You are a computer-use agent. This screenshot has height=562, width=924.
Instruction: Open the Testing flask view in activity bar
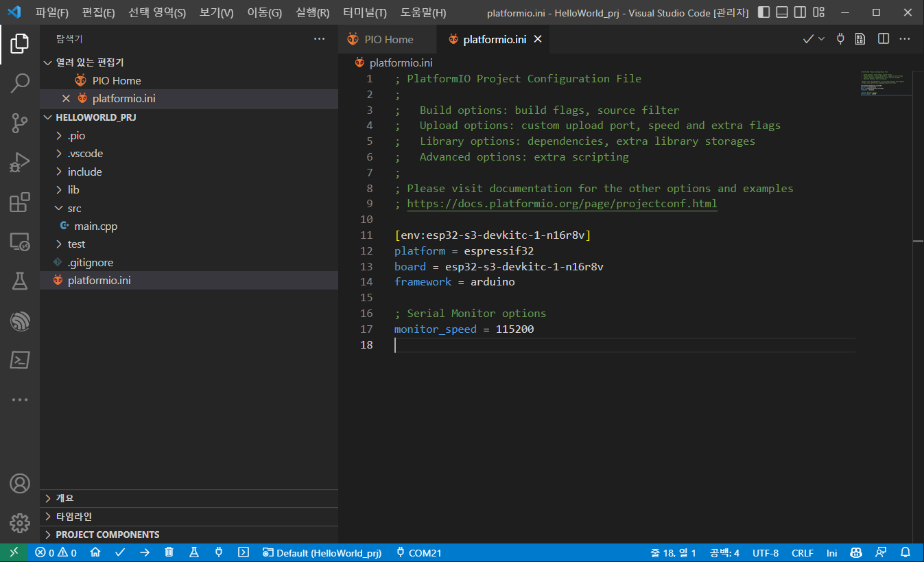point(20,281)
